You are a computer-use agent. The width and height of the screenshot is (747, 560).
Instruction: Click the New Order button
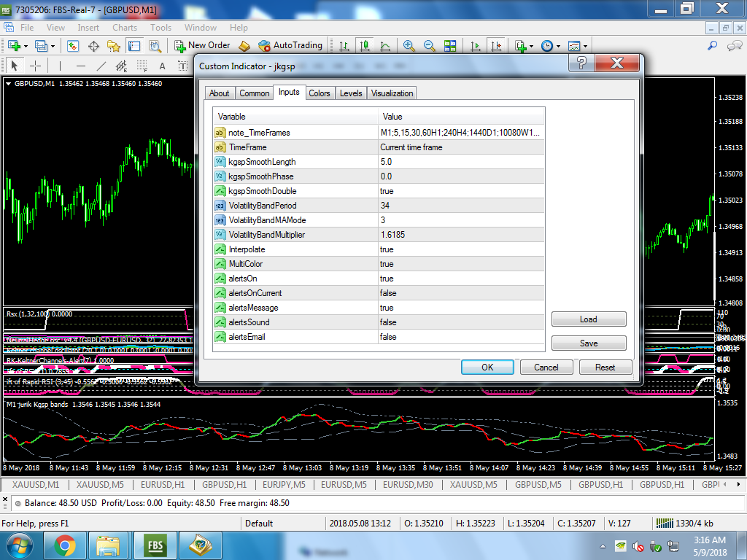tap(202, 45)
